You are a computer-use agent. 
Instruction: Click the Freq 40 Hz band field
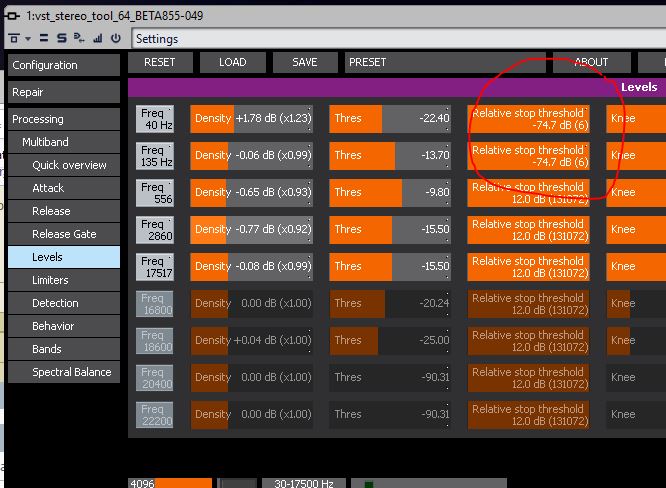[155, 119]
